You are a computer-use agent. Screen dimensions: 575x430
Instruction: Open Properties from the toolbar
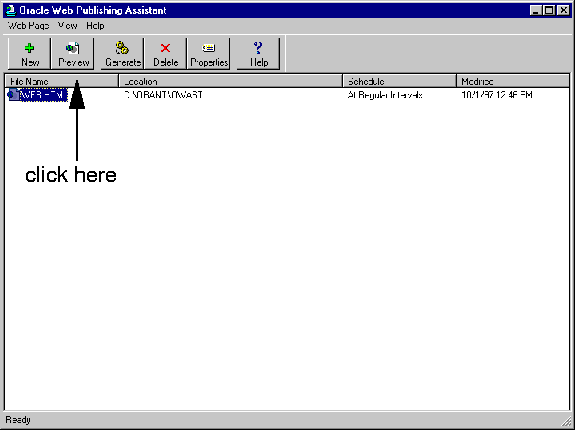pos(209,54)
